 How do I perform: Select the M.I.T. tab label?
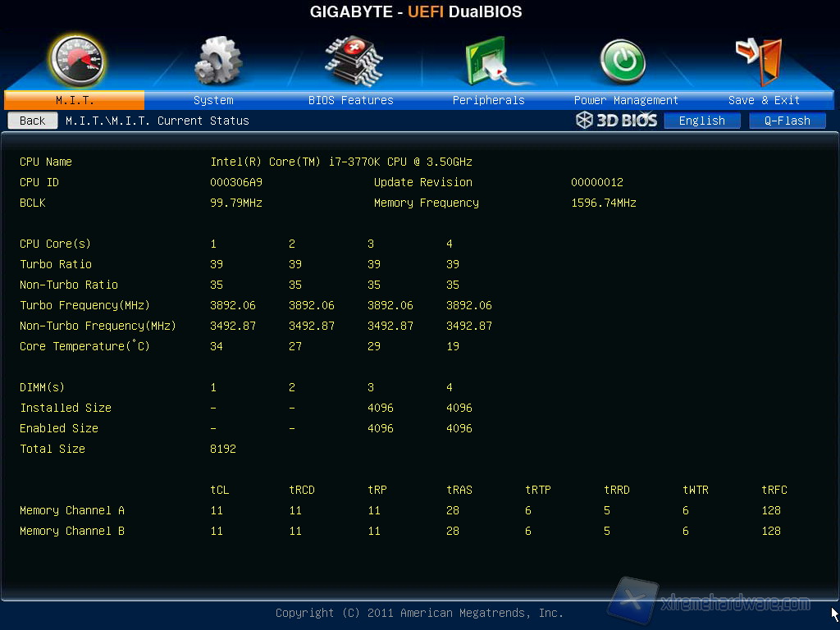(75, 100)
